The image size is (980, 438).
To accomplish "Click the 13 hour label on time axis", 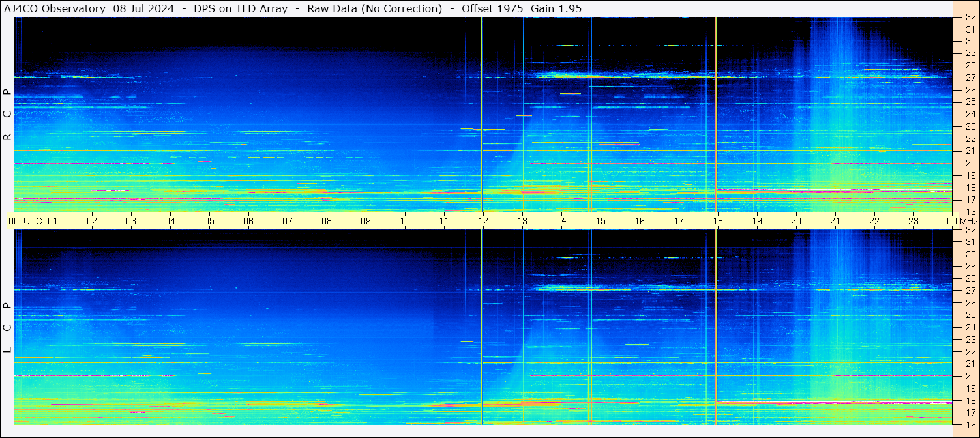I will click(522, 221).
